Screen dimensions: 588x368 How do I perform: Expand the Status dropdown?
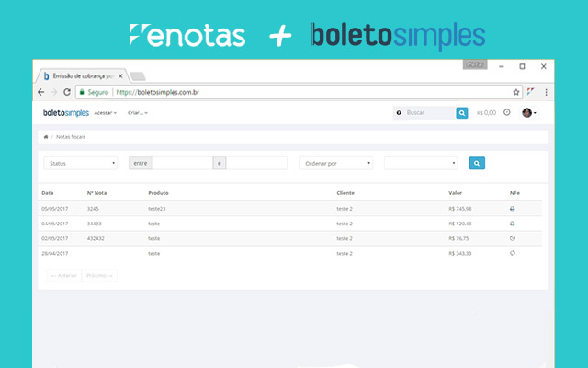click(x=80, y=163)
